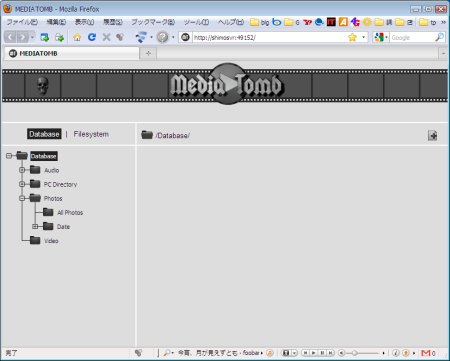Switch to the Filesystem view

tap(91, 134)
